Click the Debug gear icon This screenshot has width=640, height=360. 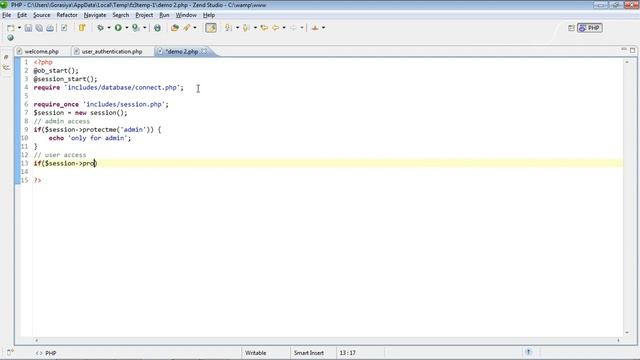[100, 28]
